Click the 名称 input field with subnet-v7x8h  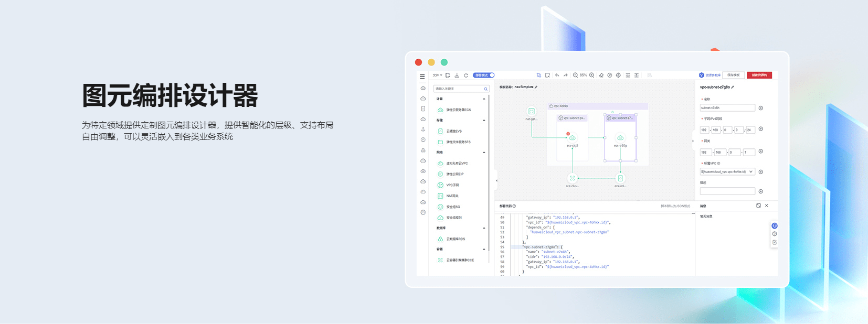tap(727, 108)
